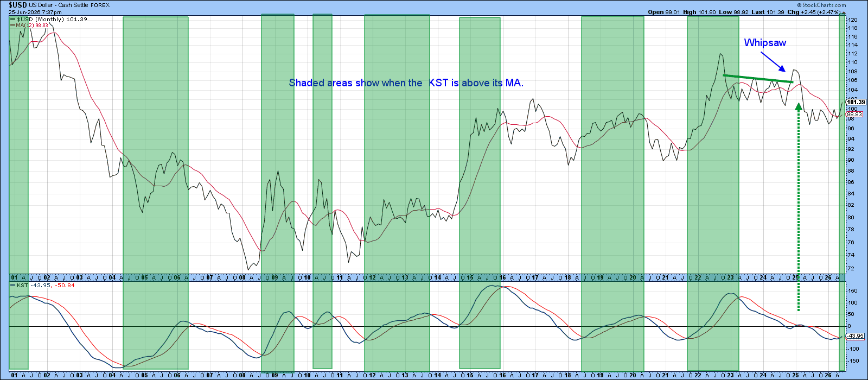
Task: Click year 24 on the date axis beneath the price panel
Action: [x=763, y=277]
